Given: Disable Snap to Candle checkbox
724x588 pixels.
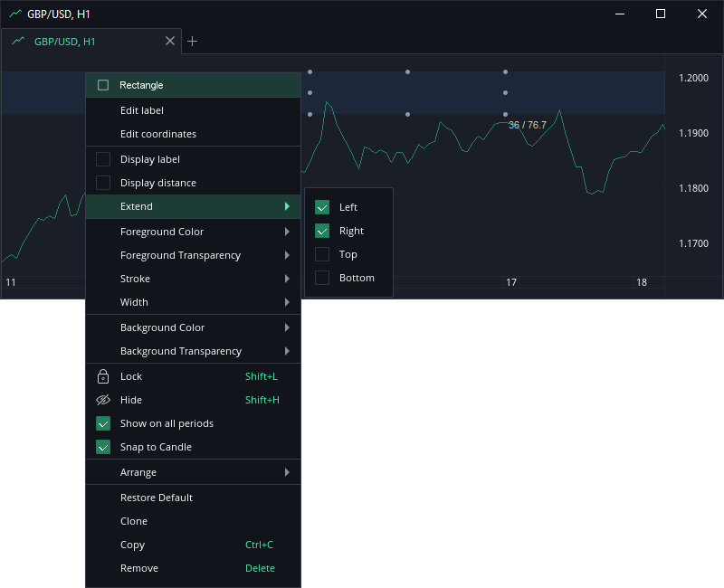Looking at the screenshot, I should [x=103, y=447].
